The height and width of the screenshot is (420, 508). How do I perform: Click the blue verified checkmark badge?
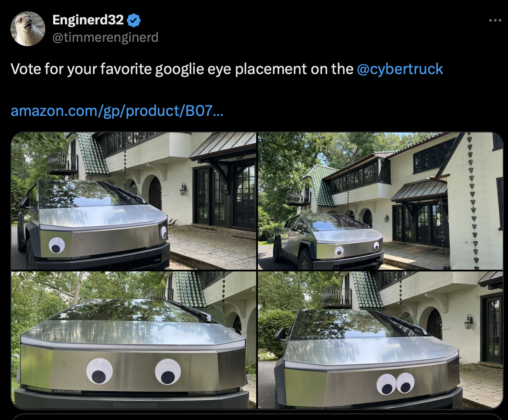pos(133,20)
